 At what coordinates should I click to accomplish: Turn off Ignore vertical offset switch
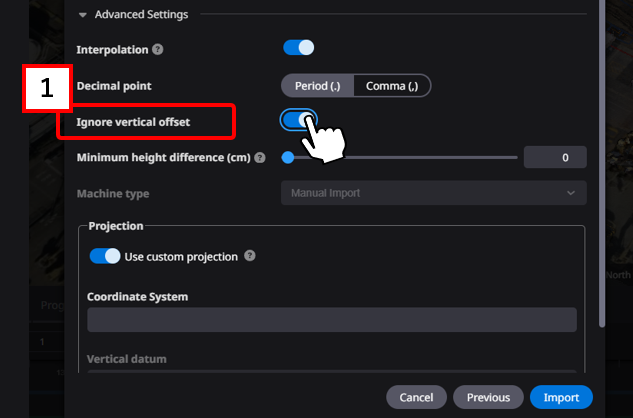[299, 120]
